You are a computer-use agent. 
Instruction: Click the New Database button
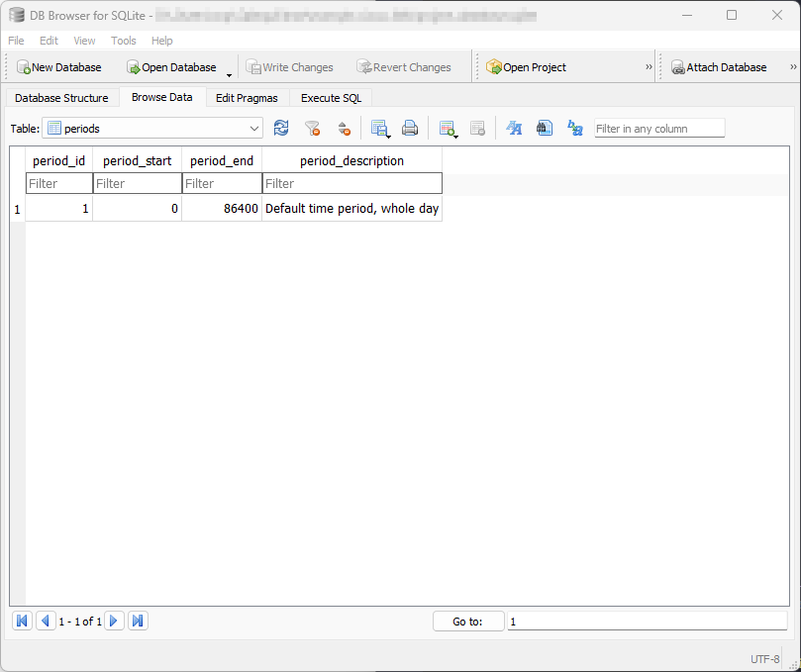59,67
